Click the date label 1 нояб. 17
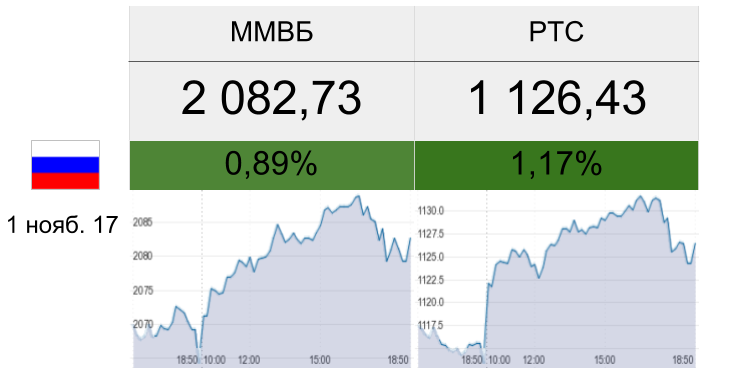Screen dimensions: 742x368 pos(62,225)
